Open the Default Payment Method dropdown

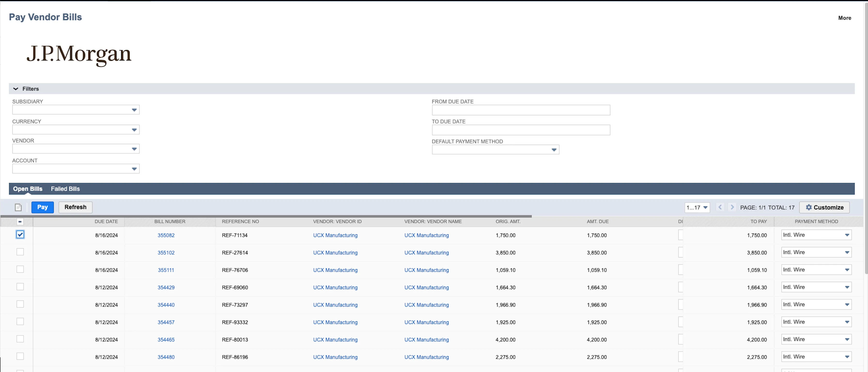point(495,149)
